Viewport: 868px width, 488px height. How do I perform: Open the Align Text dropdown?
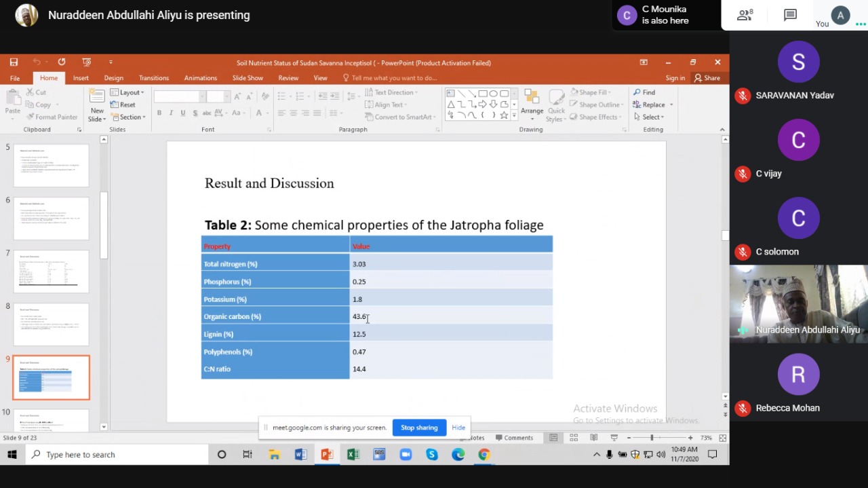click(386, 105)
